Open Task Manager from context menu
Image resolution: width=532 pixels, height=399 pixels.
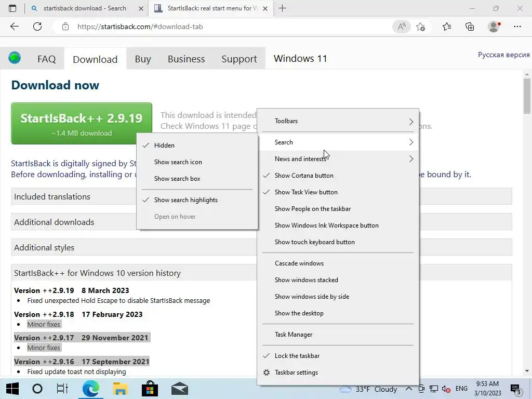point(338,335)
